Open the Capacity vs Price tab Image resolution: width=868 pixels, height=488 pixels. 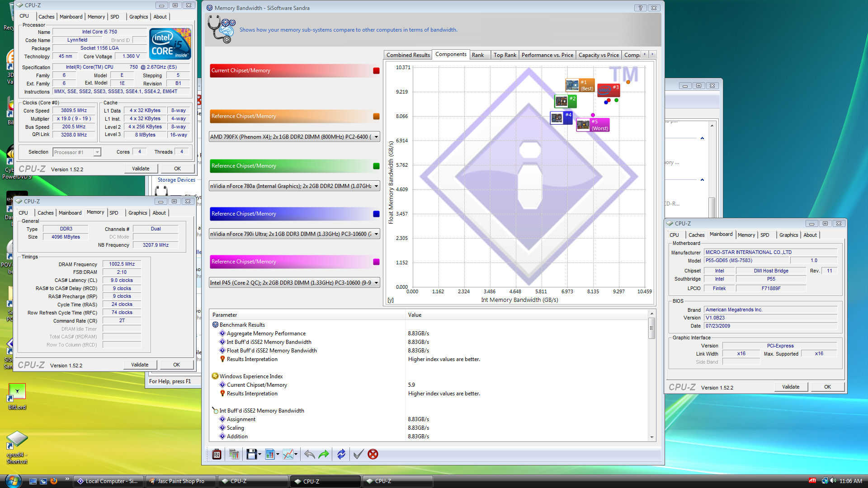point(599,55)
